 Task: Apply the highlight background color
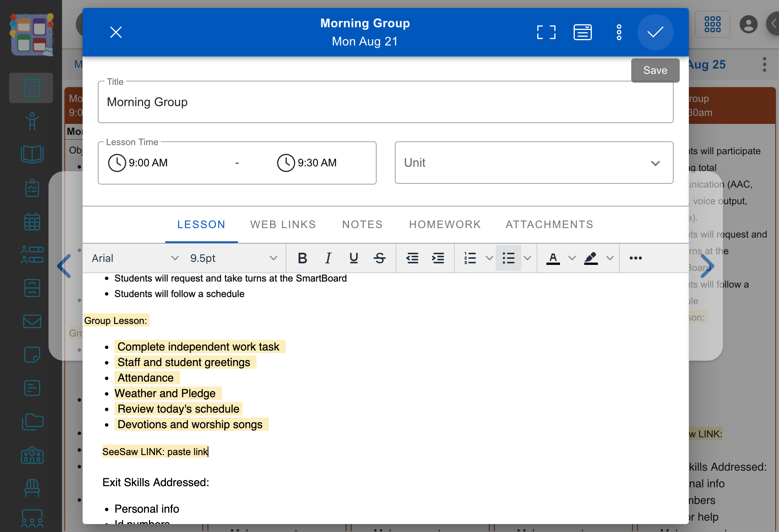[591, 258]
